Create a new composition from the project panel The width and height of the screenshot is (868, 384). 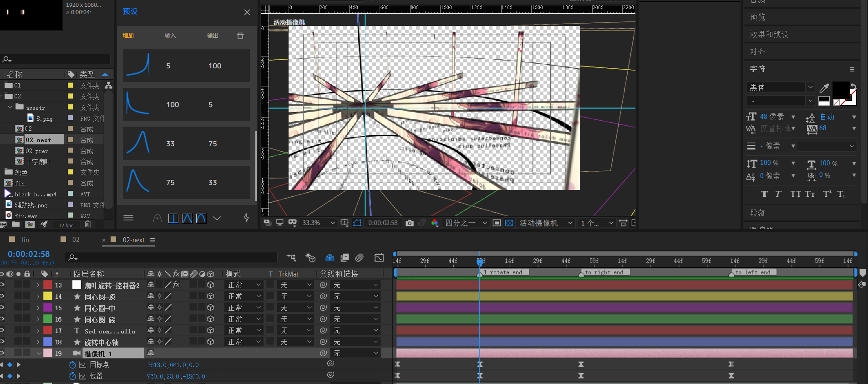(x=30, y=224)
